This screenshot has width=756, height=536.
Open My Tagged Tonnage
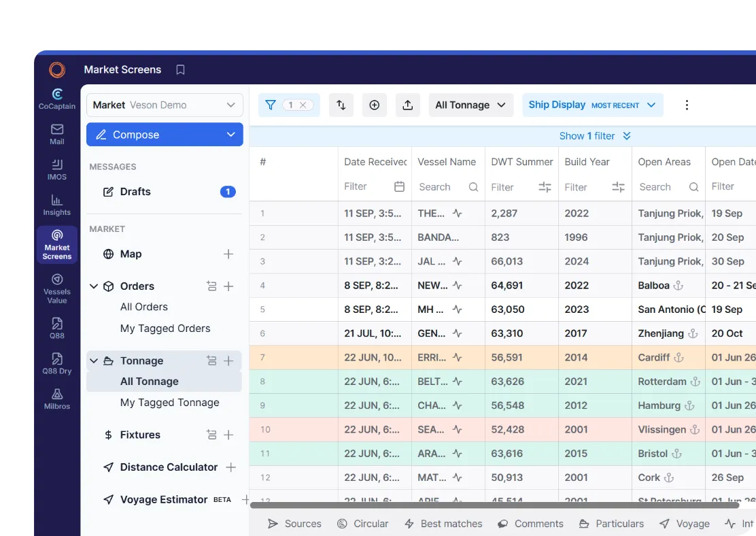click(x=170, y=403)
